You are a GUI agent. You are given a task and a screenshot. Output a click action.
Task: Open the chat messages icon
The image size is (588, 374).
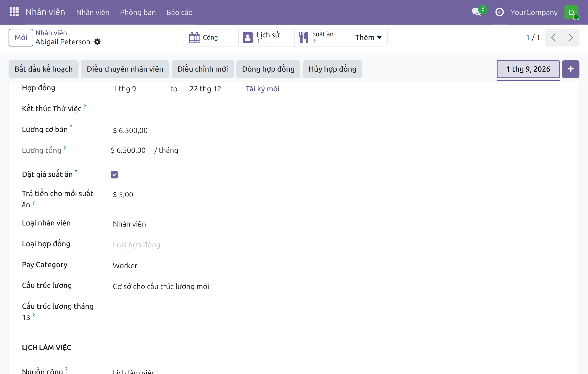click(477, 12)
